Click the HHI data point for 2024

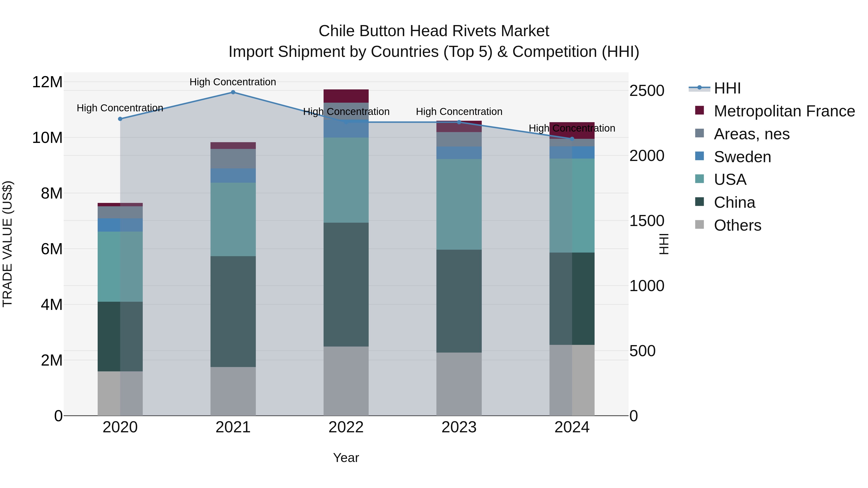572,139
